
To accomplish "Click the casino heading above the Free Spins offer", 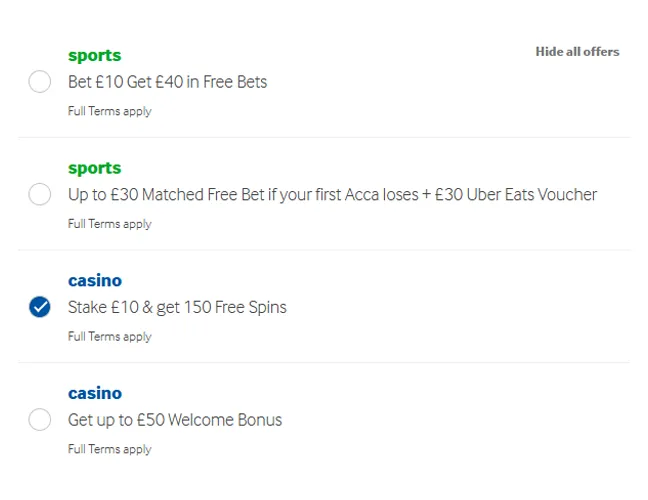I will [95, 281].
